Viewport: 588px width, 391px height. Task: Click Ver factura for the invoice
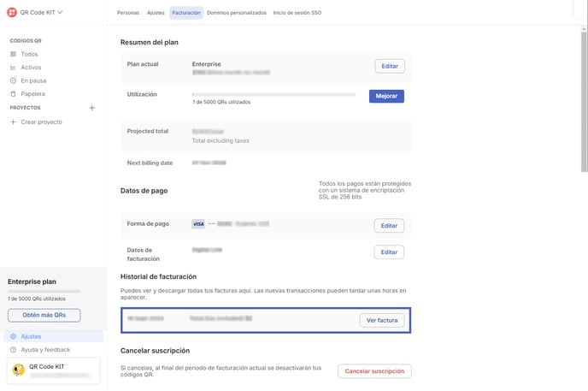click(381, 320)
